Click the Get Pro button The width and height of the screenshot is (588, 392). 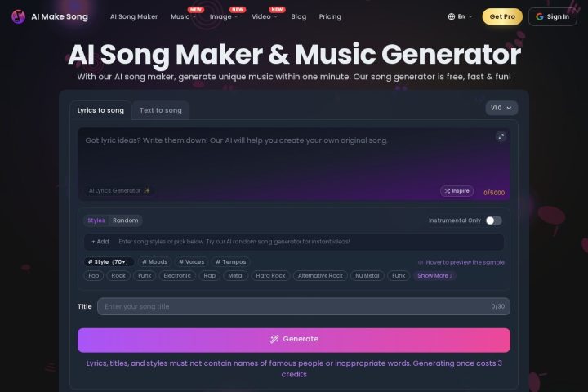tap(502, 16)
